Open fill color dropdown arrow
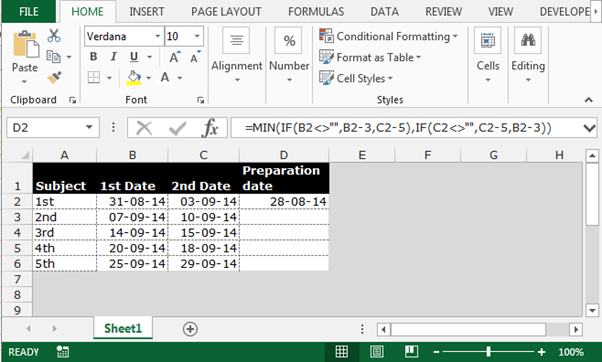The image size is (602, 362). coord(148,78)
